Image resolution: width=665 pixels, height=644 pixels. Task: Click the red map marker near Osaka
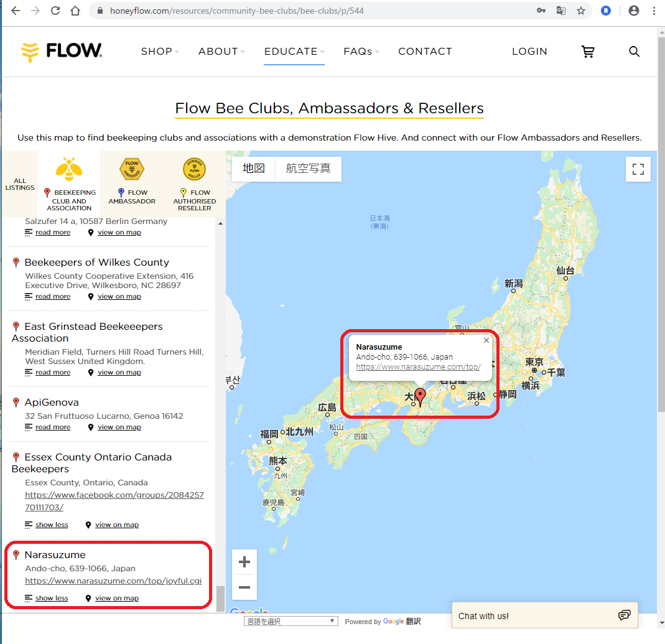click(x=420, y=397)
